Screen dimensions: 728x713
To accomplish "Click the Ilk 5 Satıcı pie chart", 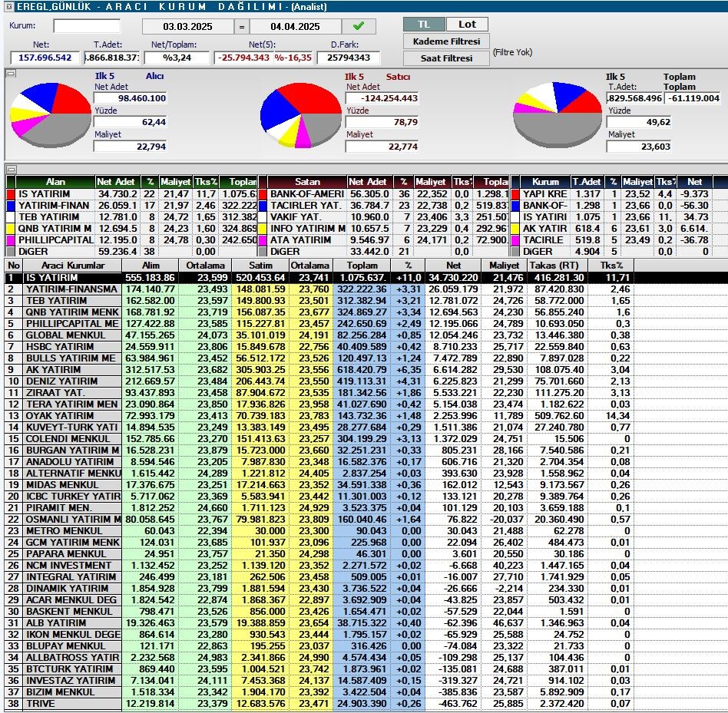I will click(301, 115).
